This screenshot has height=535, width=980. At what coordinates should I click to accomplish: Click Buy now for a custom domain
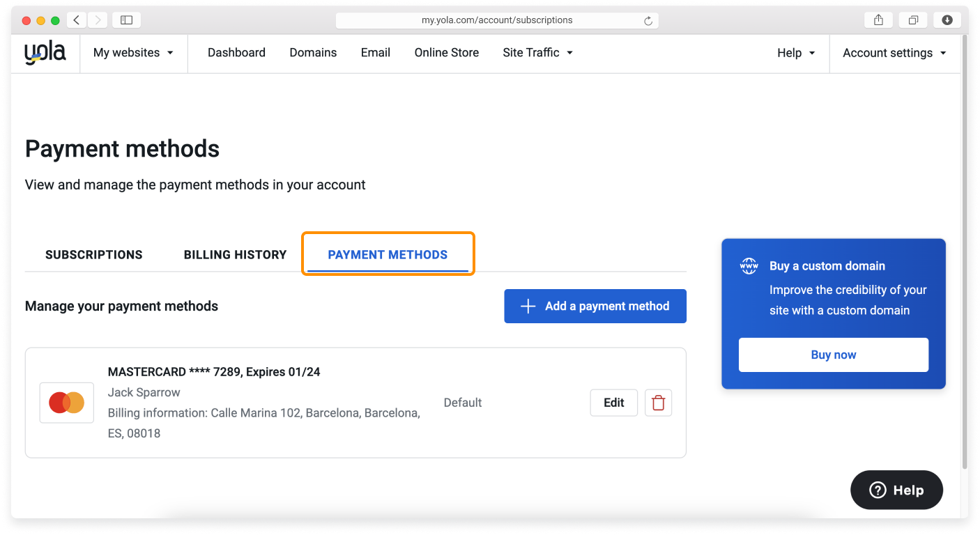[833, 354]
